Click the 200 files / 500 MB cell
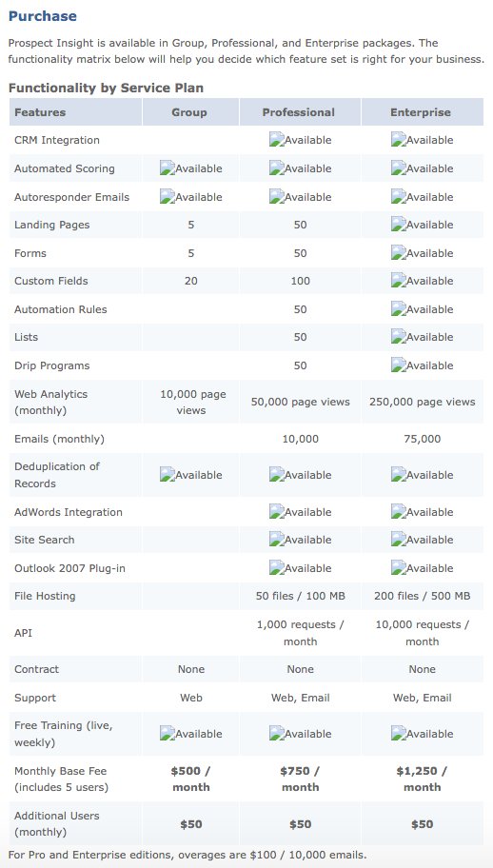This screenshot has height=868, width=493. pos(423,596)
